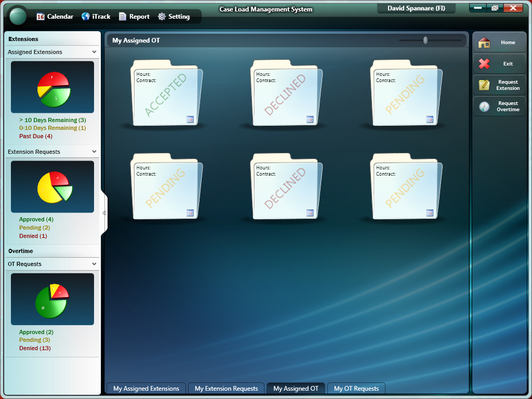
Task: Collapse the Extension Requests section
Action: click(x=94, y=152)
